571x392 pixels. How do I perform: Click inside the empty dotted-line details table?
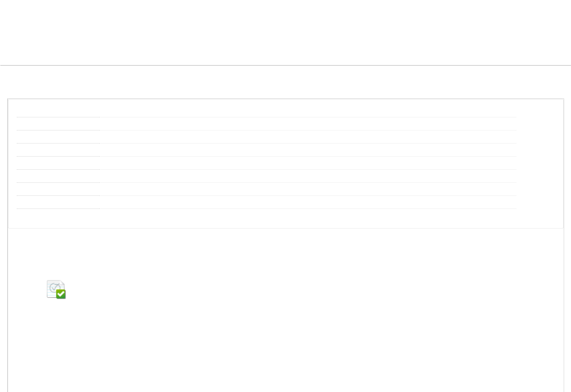(266, 163)
